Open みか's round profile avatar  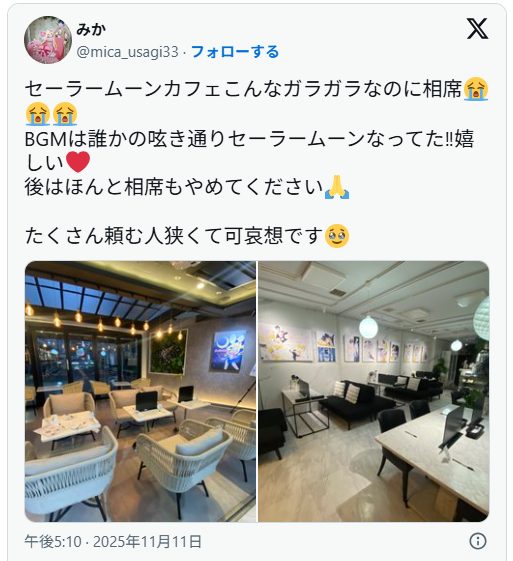pos(48,40)
